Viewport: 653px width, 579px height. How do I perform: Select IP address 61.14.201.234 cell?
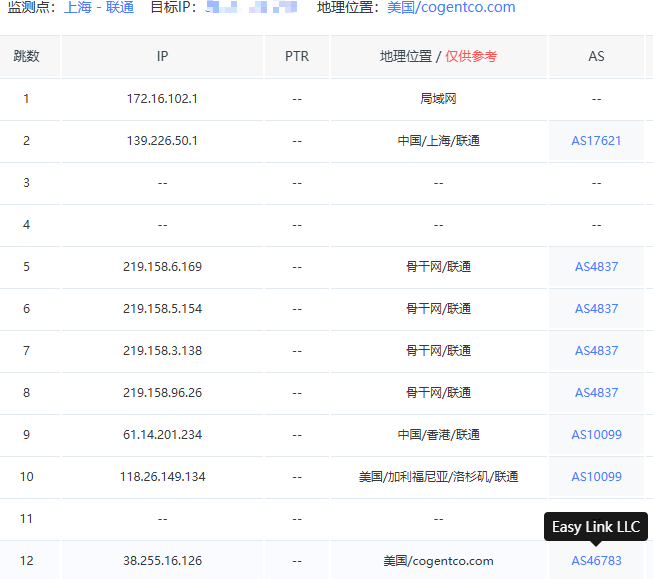(x=162, y=435)
